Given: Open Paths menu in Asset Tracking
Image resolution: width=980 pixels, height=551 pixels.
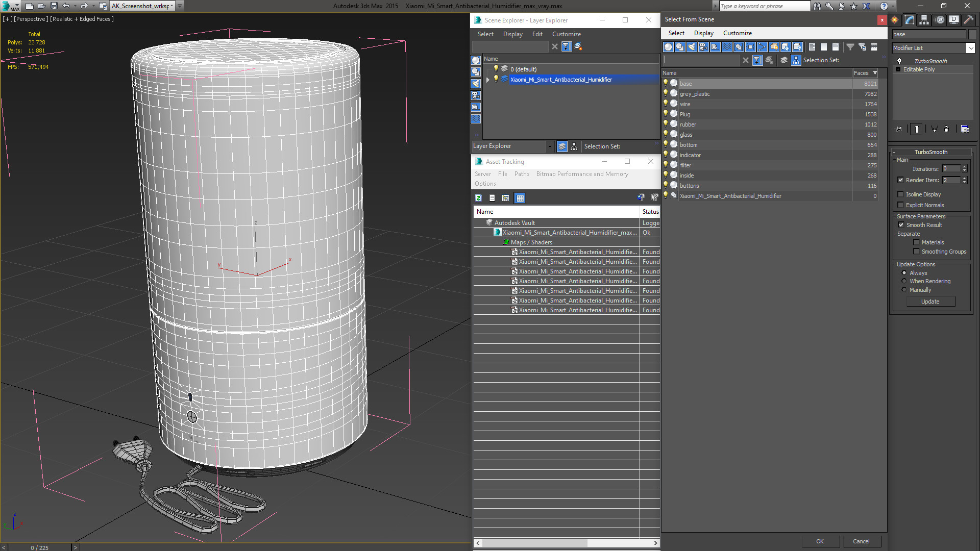Looking at the screenshot, I should tap(522, 174).
